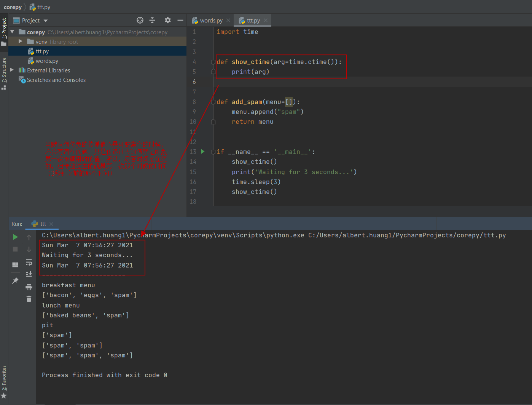
Task: Click 'breakfast menu' output line
Action: pyautogui.click(x=68, y=285)
